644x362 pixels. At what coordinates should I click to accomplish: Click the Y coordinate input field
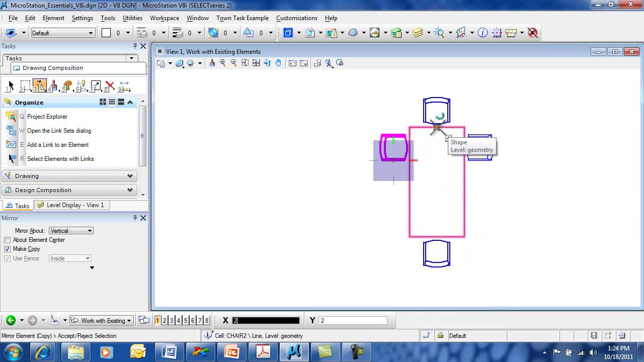(353, 320)
